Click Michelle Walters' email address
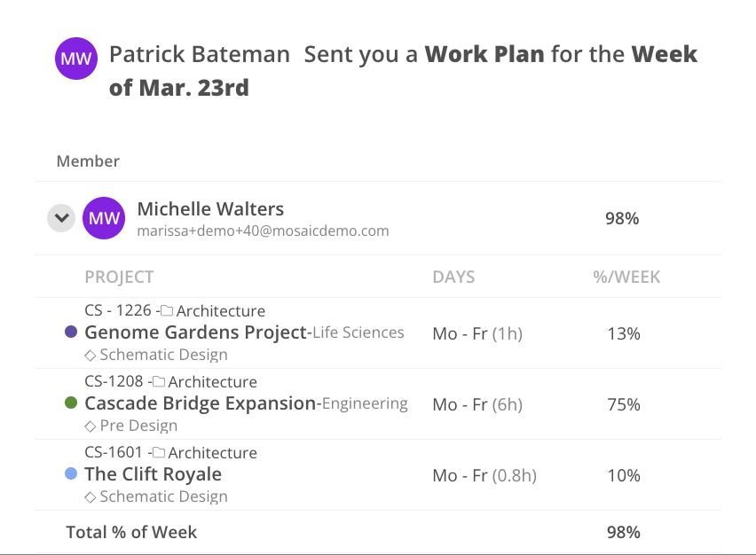Image resolution: width=756 pixels, height=555 pixels. (x=263, y=231)
